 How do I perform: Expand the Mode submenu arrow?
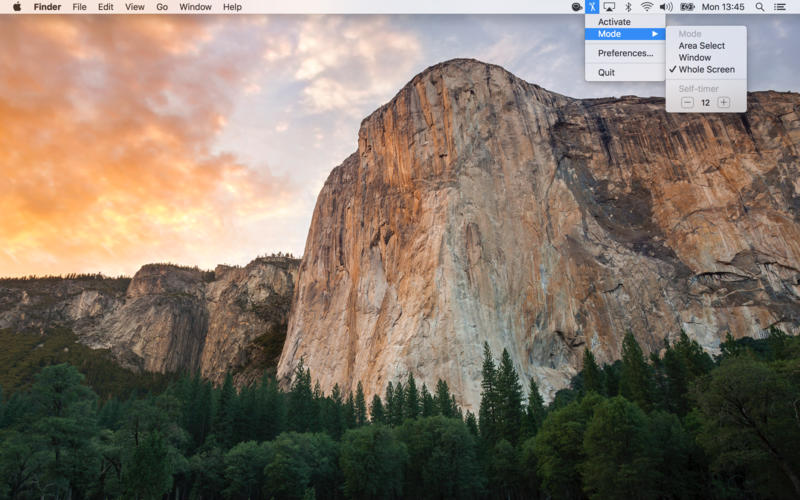click(x=655, y=34)
